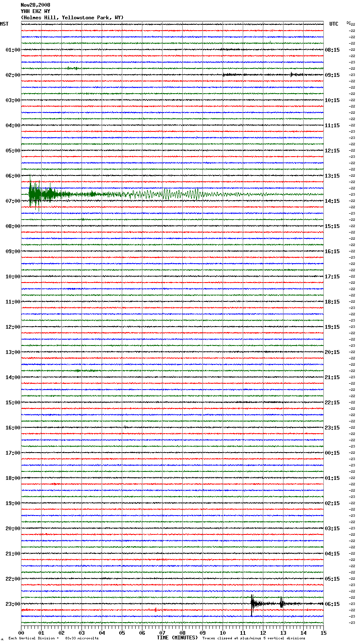Viewport: 357px width, 644px height.
Task: Click the 14:15 UTC time label
Action: click(x=332, y=201)
